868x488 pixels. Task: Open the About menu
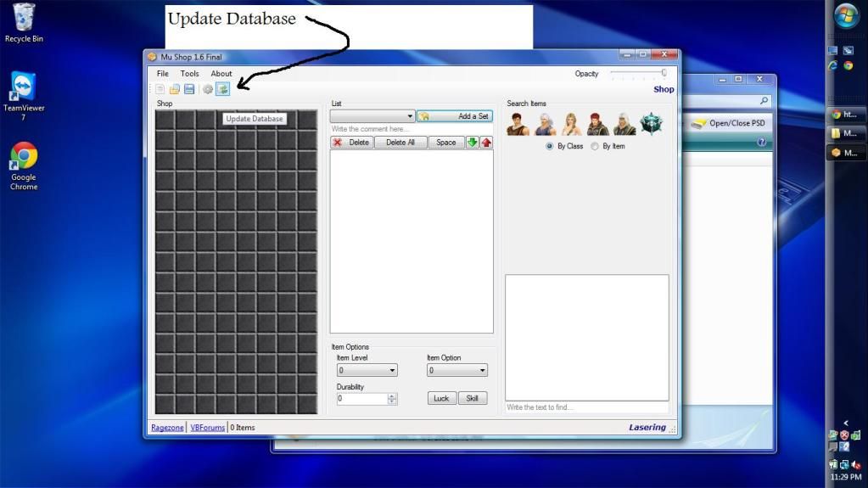(221, 74)
